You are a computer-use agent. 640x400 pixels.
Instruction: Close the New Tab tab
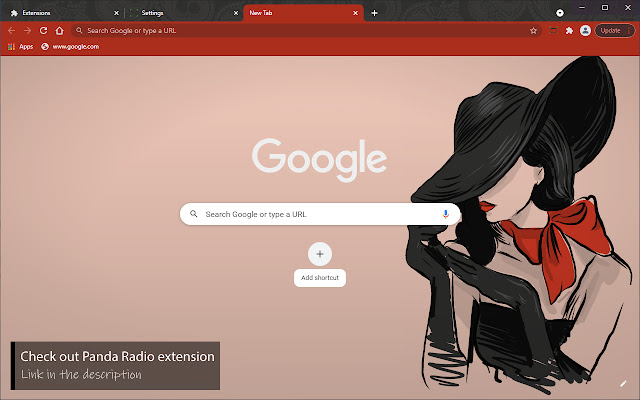[356, 13]
